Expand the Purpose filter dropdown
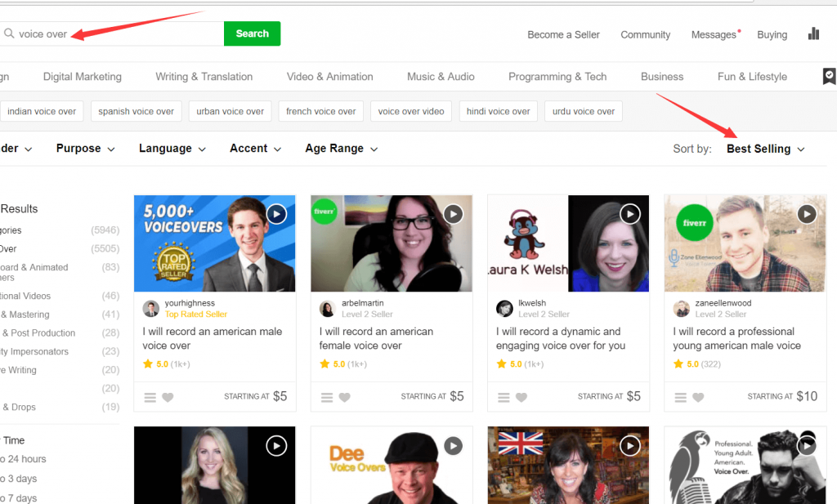Image resolution: width=837 pixels, height=504 pixels. (85, 149)
